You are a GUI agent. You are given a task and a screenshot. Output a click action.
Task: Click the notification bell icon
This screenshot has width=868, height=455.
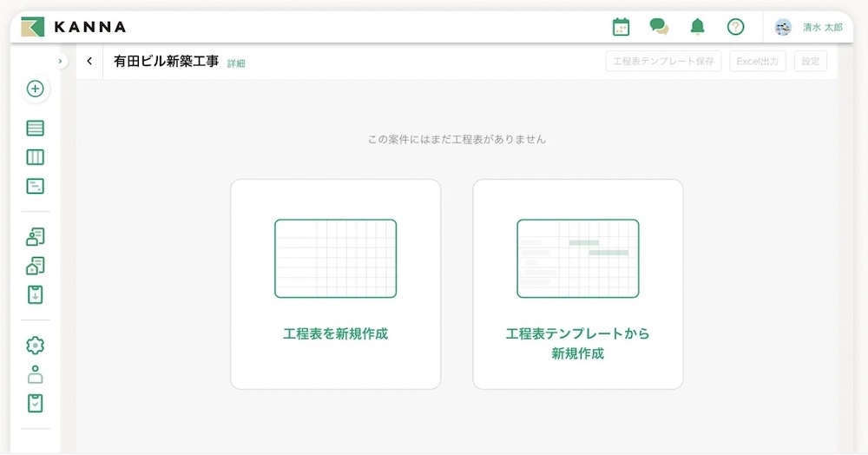click(697, 27)
